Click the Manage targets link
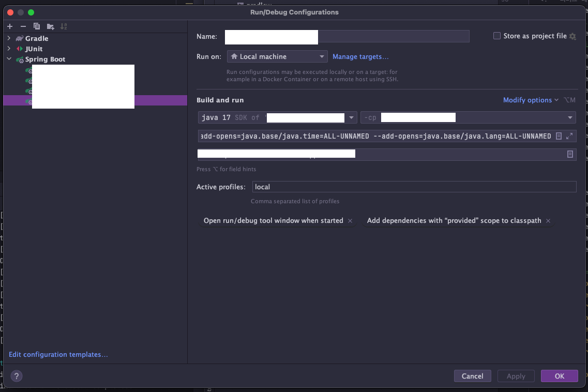This screenshot has height=392, width=588. click(360, 56)
